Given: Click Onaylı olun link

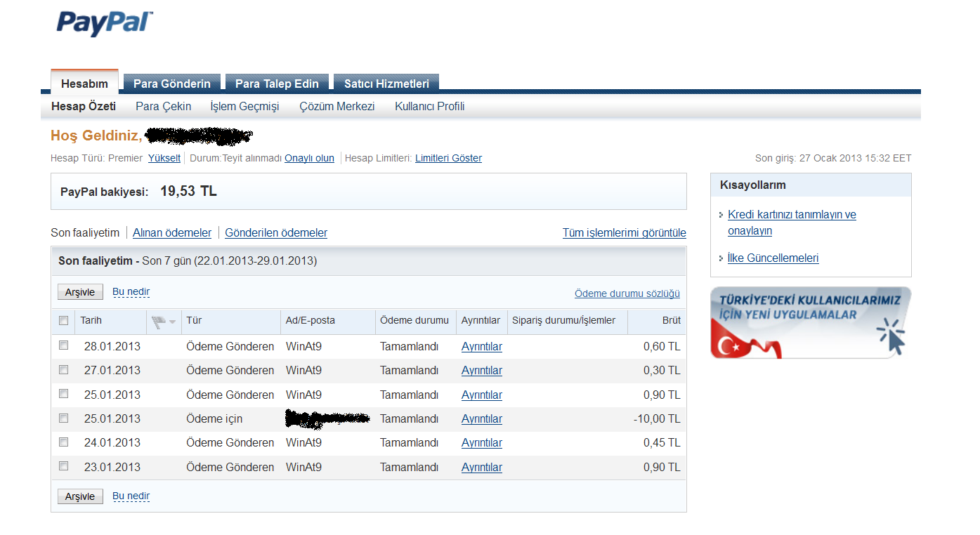Looking at the screenshot, I should 309,158.
